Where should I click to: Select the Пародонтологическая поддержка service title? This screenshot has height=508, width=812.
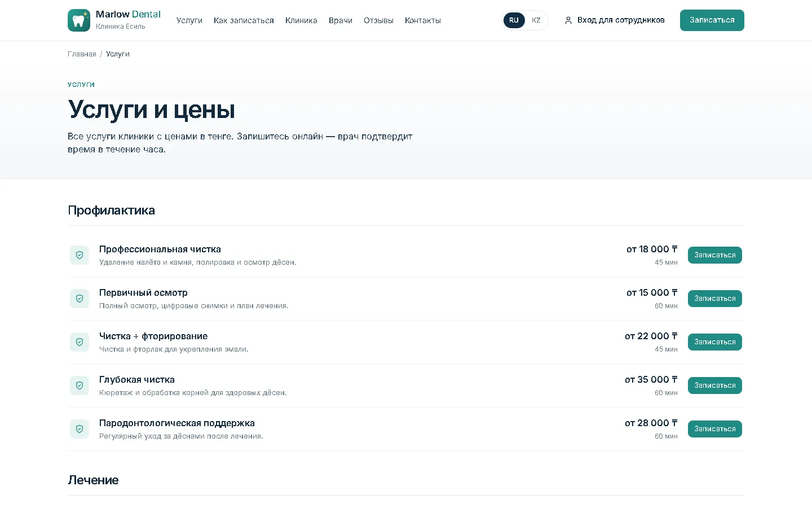pyautogui.click(x=177, y=423)
